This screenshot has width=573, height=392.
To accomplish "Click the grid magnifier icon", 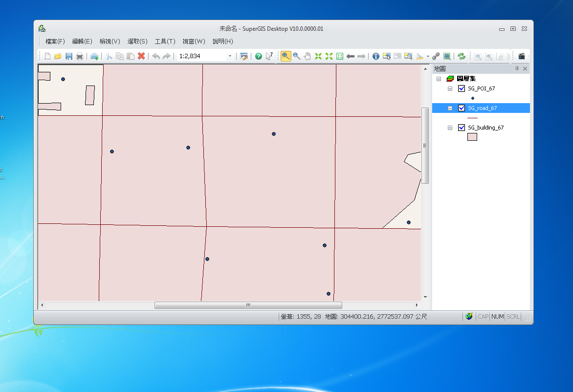I will (446, 56).
